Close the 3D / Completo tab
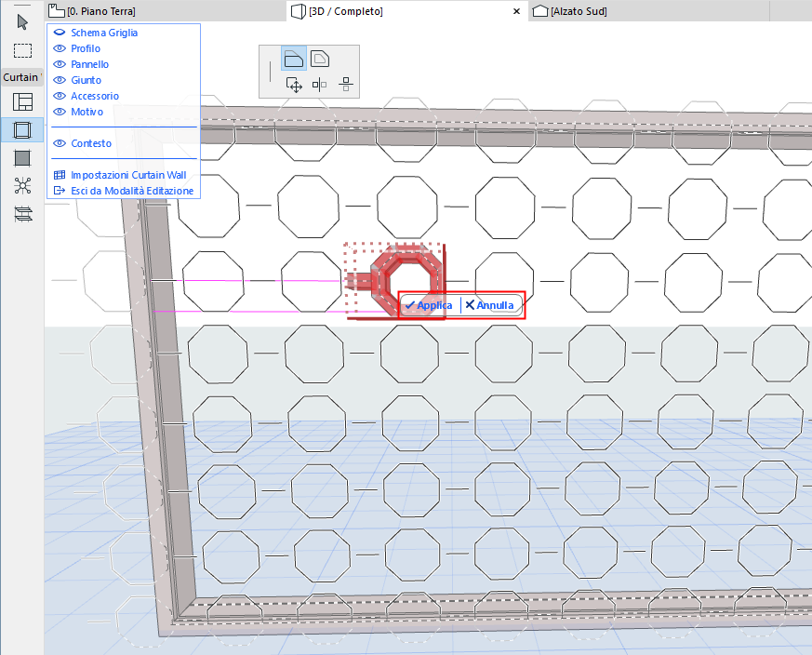 (x=516, y=11)
